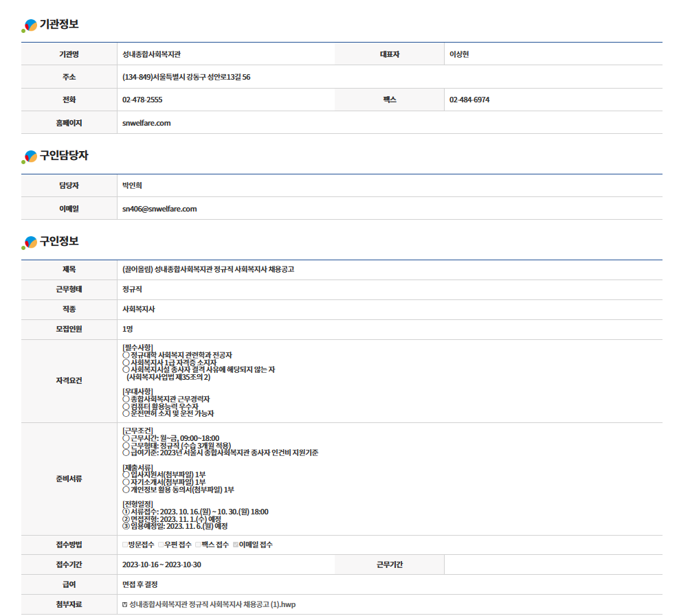Tick the 우편 접수 checkbox
The width and height of the screenshot is (690, 616).
(161, 545)
